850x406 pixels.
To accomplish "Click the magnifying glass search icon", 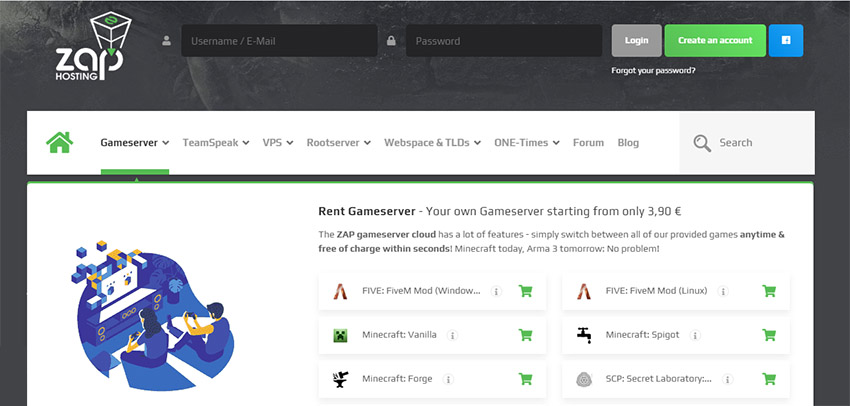I will tap(702, 143).
